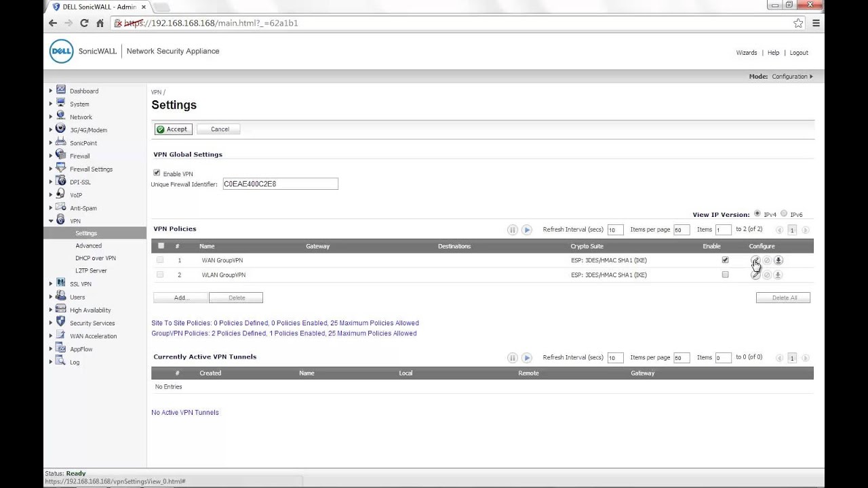Click the Delete All button
This screenshot has width=868, height=488.
[783, 298]
